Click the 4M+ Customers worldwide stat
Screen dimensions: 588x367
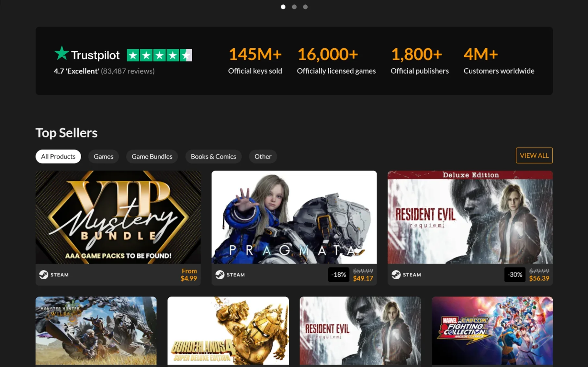click(x=499, y=61)
